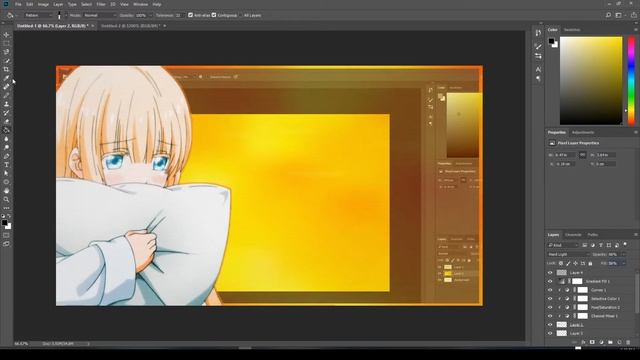
Task: Hide the Gradient Fill 1 layer
Action: pos(550,281)
